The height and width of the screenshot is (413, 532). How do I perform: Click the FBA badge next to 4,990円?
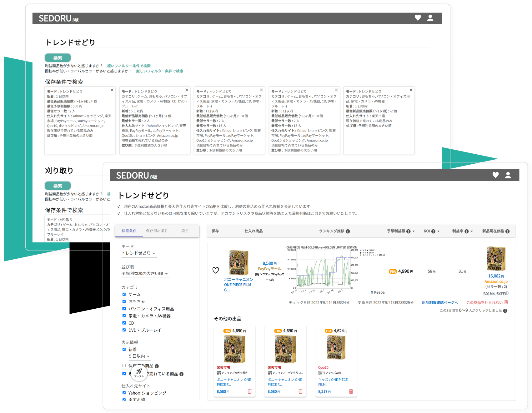coord(393,271)
